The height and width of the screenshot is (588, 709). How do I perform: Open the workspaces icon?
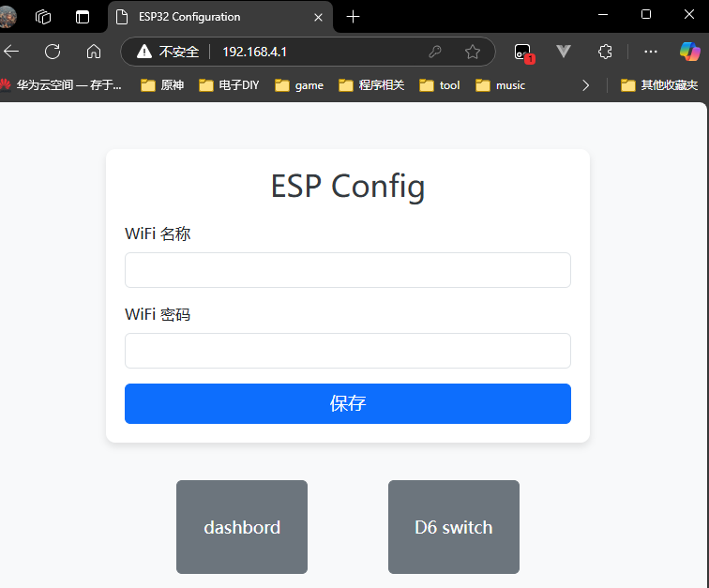pos(43,17)
